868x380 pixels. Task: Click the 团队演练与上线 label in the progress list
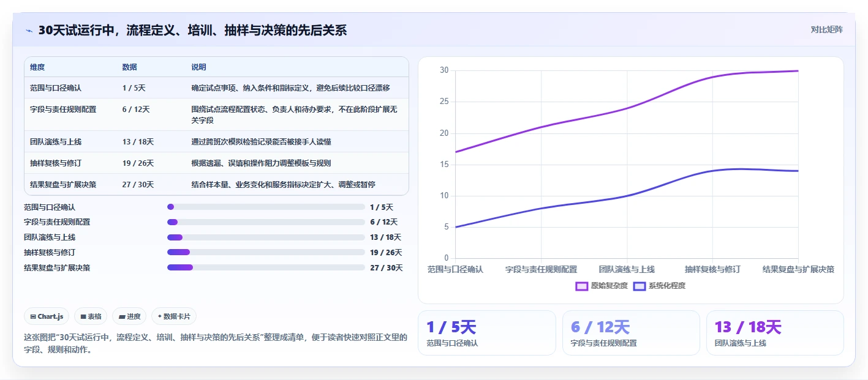[x=50, y=237]
